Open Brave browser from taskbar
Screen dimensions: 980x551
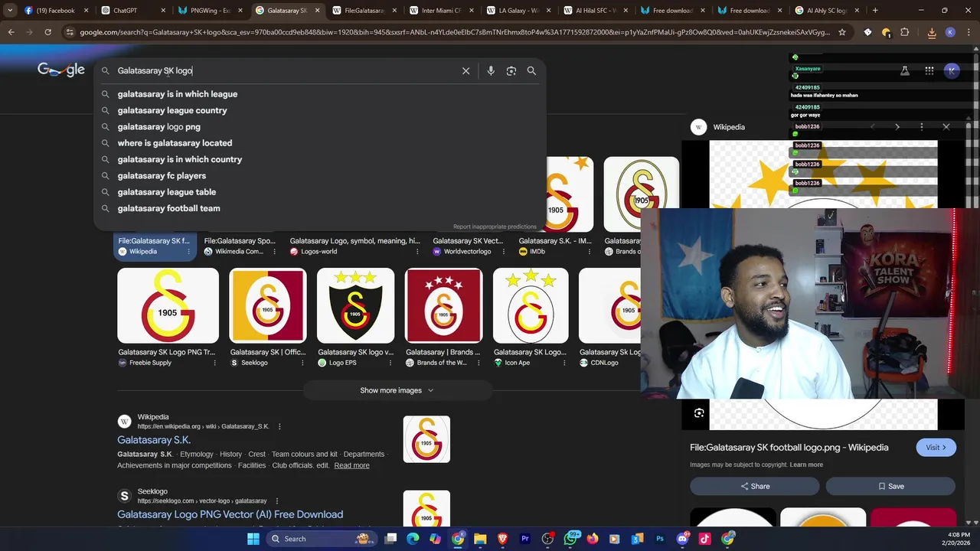(502, 539)
